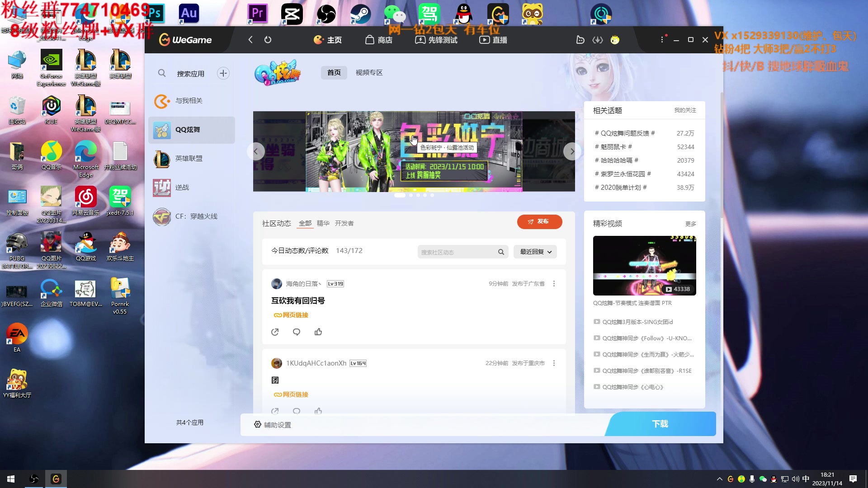Open 辅助设置 settings
The image size is (868, 488).
[273, 425]
